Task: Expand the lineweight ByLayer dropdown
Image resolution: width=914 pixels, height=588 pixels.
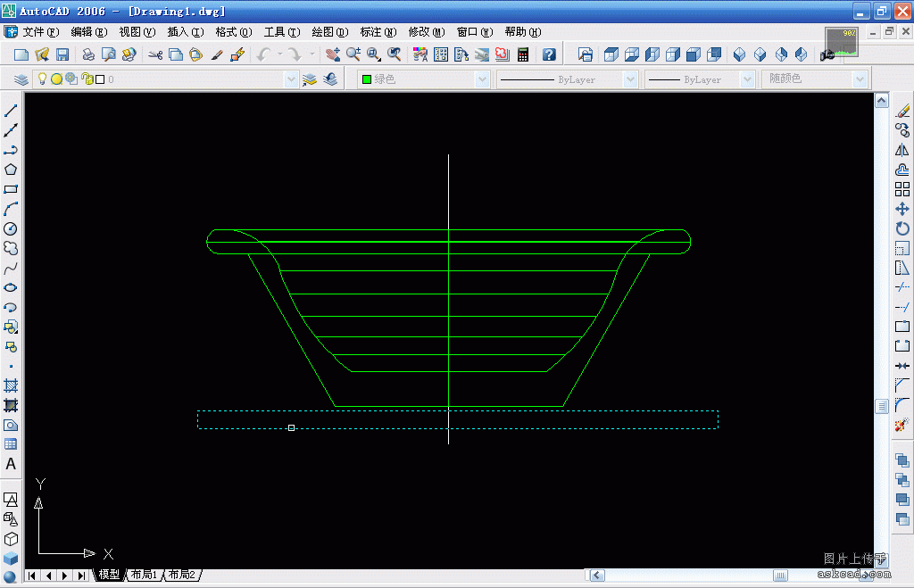Action: pos(748,79)
